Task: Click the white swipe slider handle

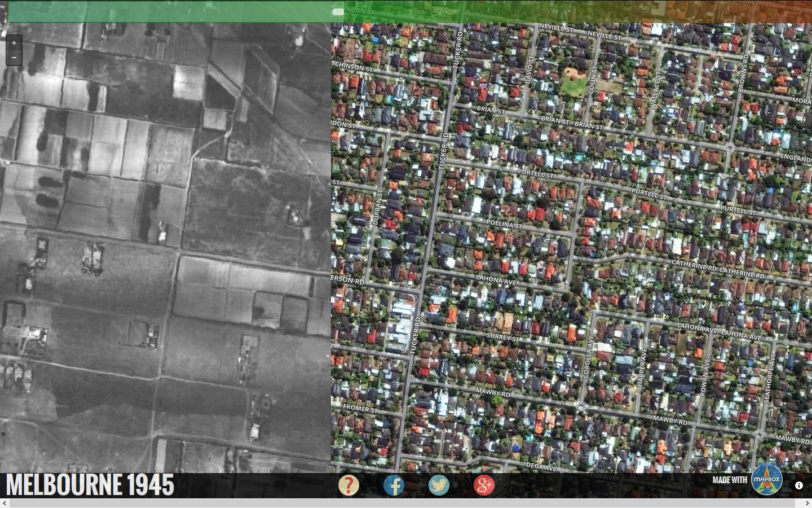Action: pos(338,12)
